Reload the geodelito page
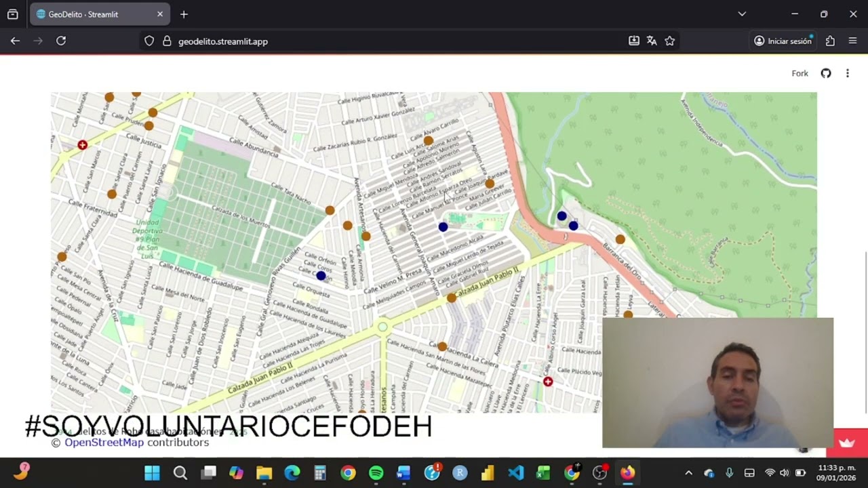Viewport: 868px width, 488px height. tap(61, 41)
